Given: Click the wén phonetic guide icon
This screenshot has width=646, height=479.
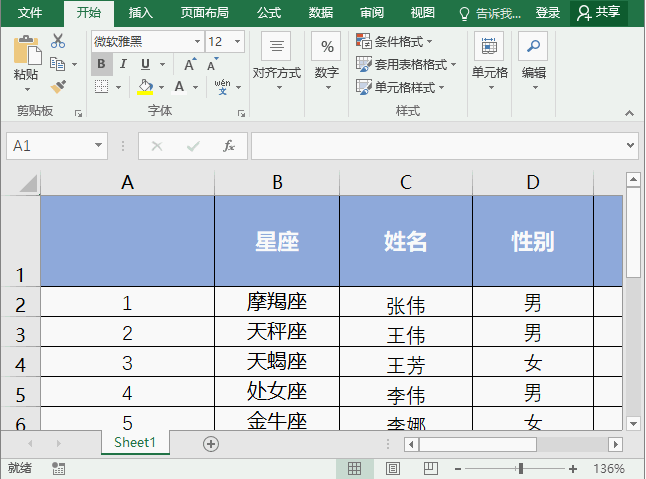Looking at the screenshot, I should pos(222,87).
